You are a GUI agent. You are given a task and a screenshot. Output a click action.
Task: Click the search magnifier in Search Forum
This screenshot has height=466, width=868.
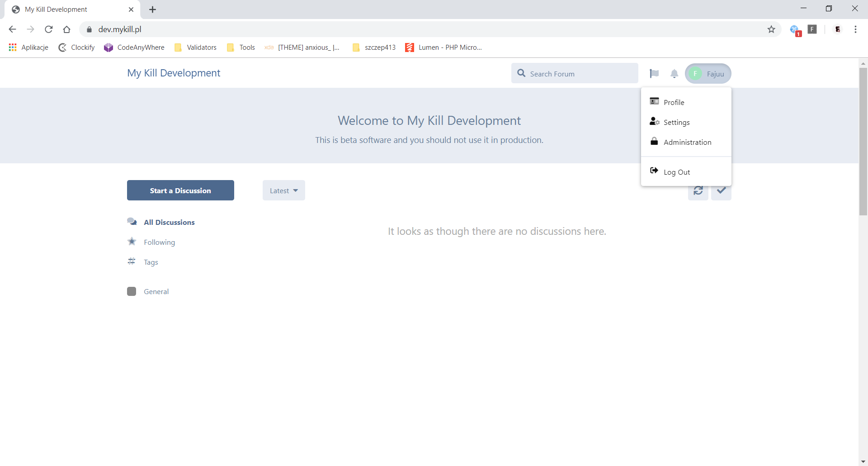click(x=521, y=73)
